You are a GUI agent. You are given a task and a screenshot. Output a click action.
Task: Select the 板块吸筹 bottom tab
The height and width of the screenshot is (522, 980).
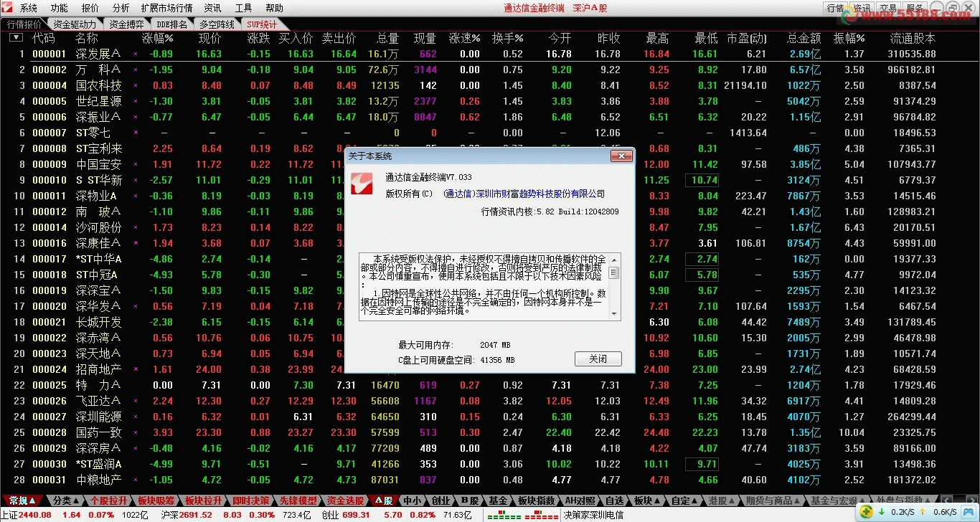pos(156,500)
